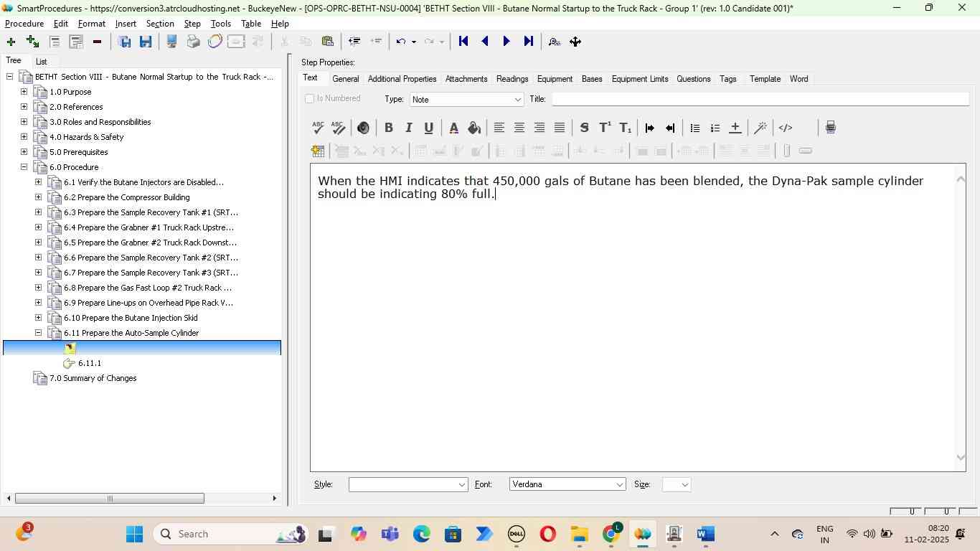Collapse the 6.11 Prepare the Auto-Sample Cylinder node
Viewport: 980px width, 551px height.
pos(39,333)
